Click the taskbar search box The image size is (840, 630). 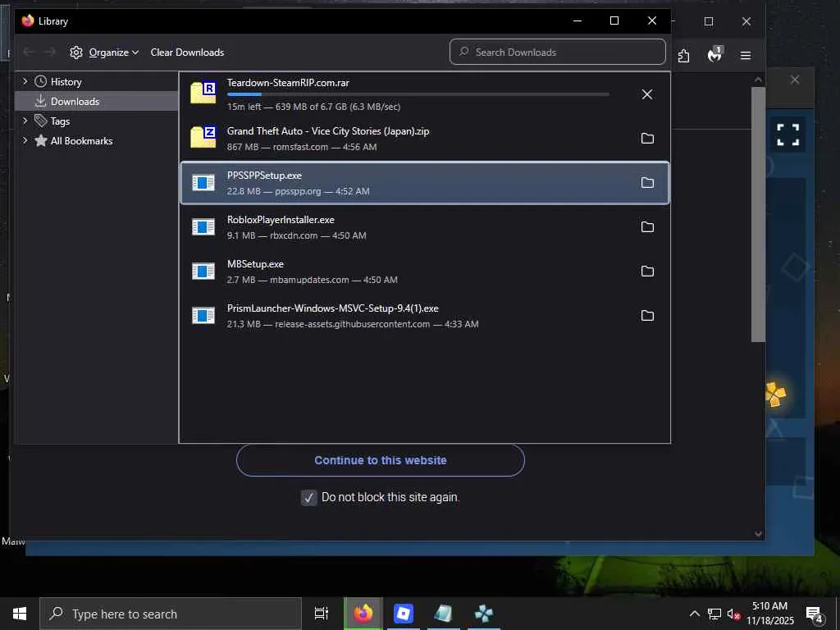171,614
